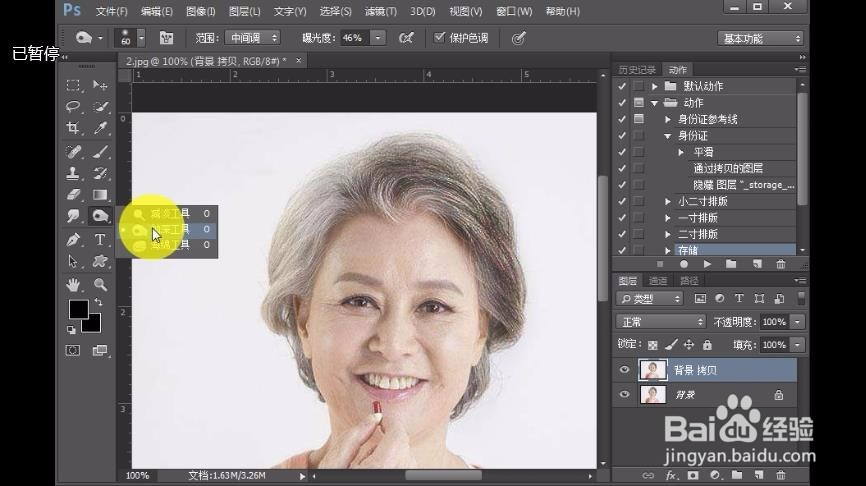Select the Path Selection tool
The width and height of the screenshot is (866, 486).
(x=73, y=261)
